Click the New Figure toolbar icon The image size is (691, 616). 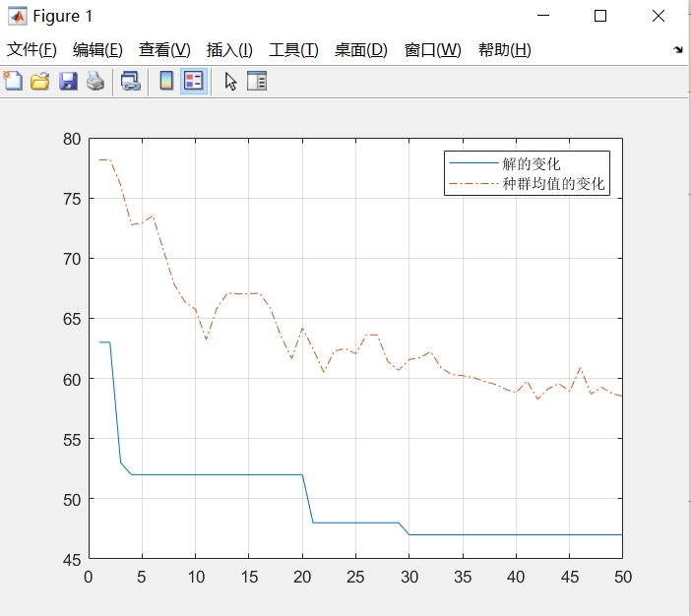13,81
